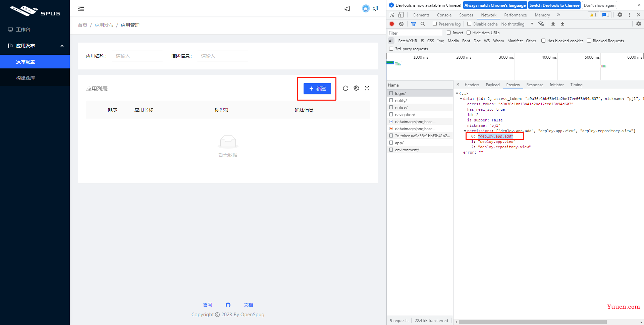Check Blocked Requests option
This screenshot has width=644, height=325.
589,41
